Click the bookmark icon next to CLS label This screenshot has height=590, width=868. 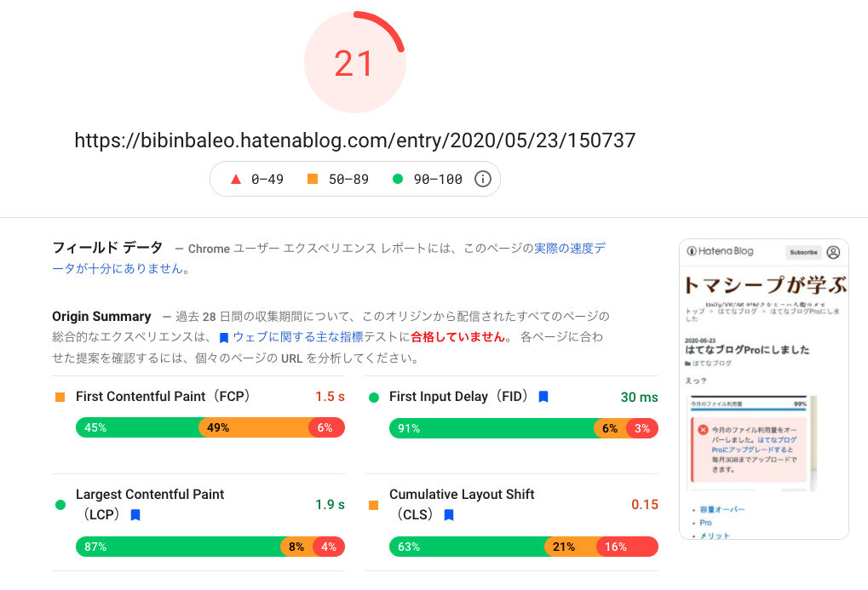[449, 514]
